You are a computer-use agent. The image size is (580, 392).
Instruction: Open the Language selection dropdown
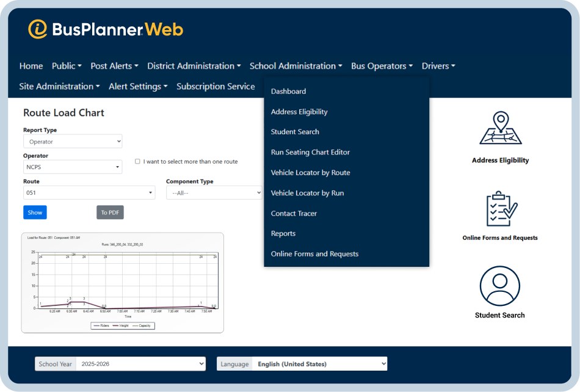pyautogui.click(x=320, y=364)
